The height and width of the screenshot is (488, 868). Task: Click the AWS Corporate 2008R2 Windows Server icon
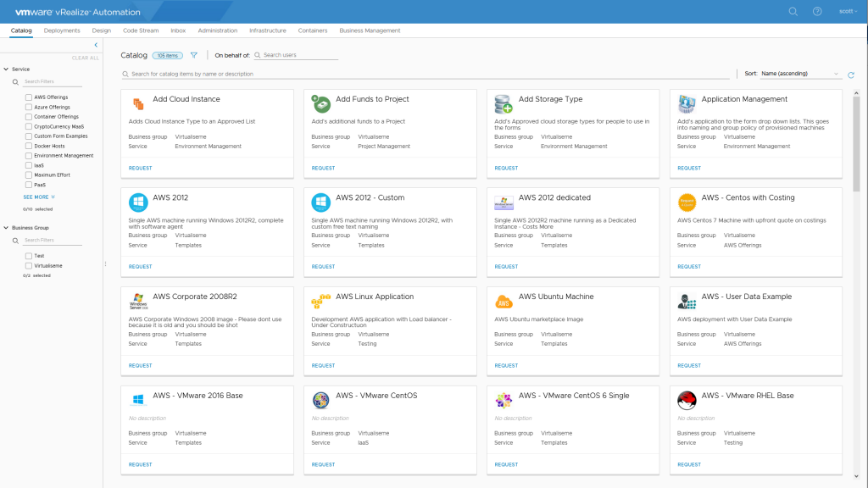point(138,302)
